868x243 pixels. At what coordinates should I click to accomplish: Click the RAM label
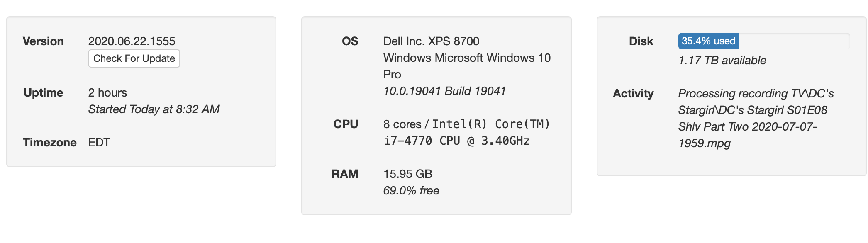click(x=344, y=174)
